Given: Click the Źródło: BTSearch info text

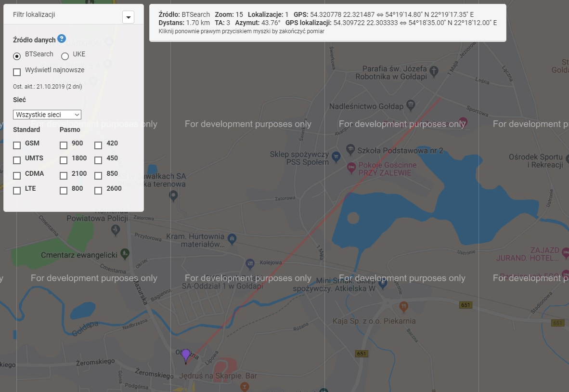Looking at the screenshot, I should pos(184,14).
